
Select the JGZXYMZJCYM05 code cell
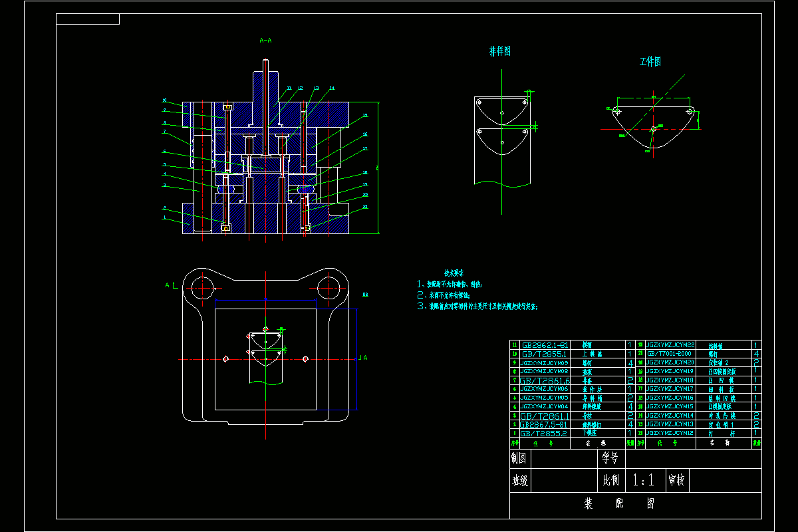click(x=544, y=398)
